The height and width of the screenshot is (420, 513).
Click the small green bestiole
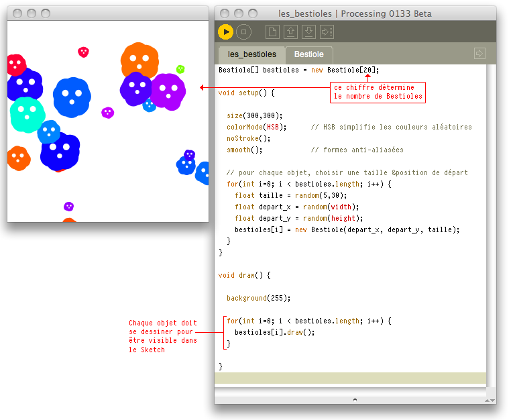tap(180, 69)
